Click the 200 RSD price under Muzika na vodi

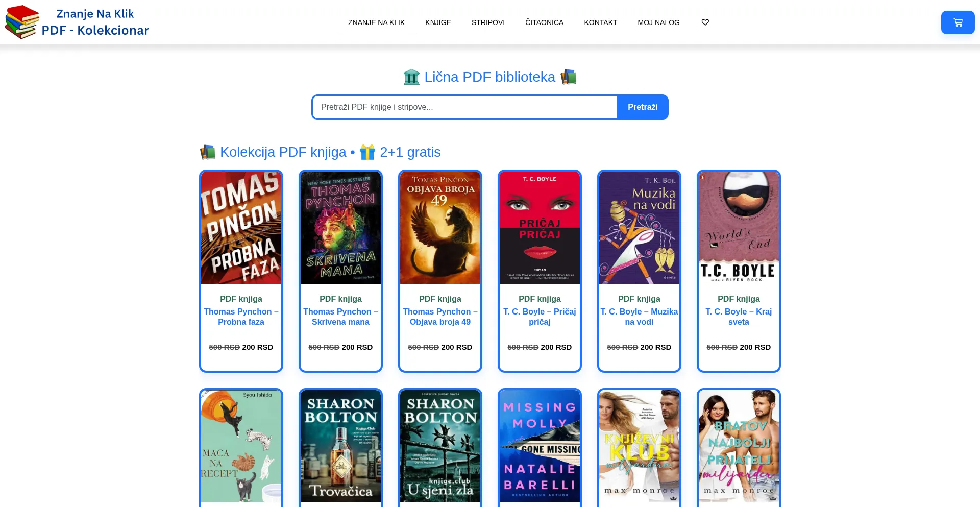click(656, 347)
